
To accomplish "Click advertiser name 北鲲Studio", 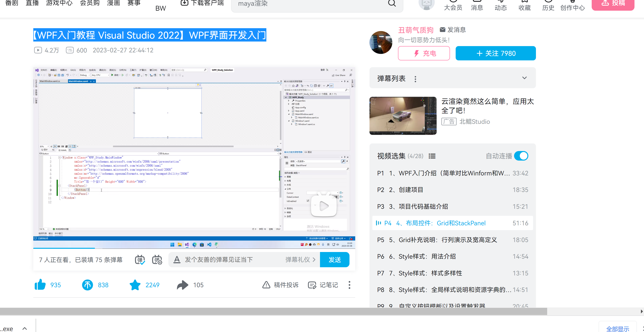I will [474, 122].
